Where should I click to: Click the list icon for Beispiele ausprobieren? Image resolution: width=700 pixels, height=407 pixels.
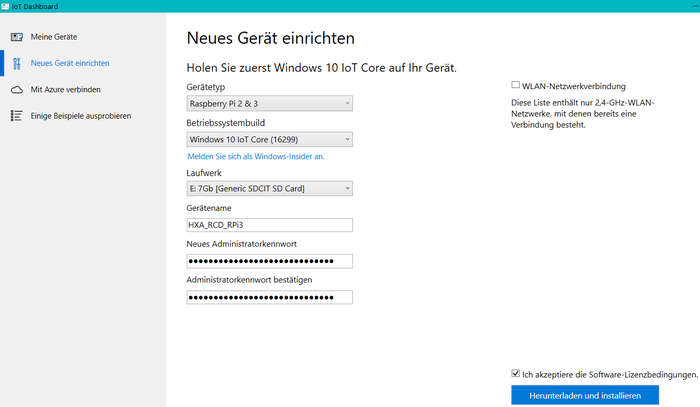(17, 116)
